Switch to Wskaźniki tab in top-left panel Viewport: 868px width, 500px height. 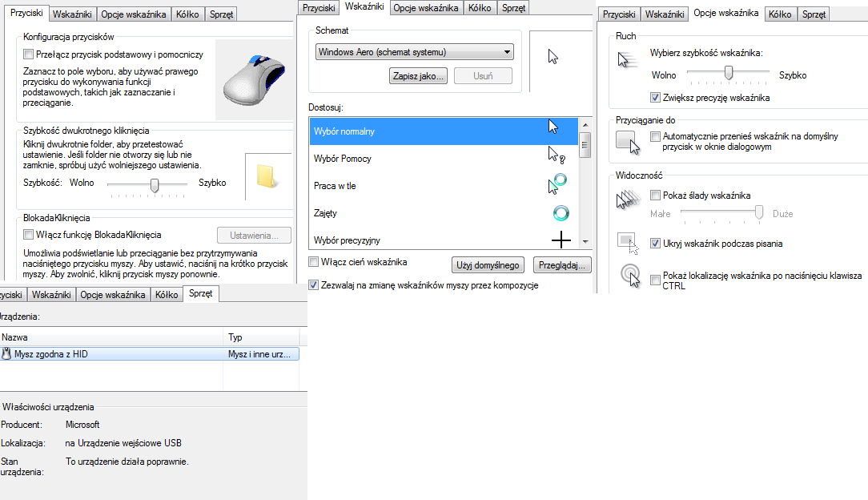coord(72,14)
